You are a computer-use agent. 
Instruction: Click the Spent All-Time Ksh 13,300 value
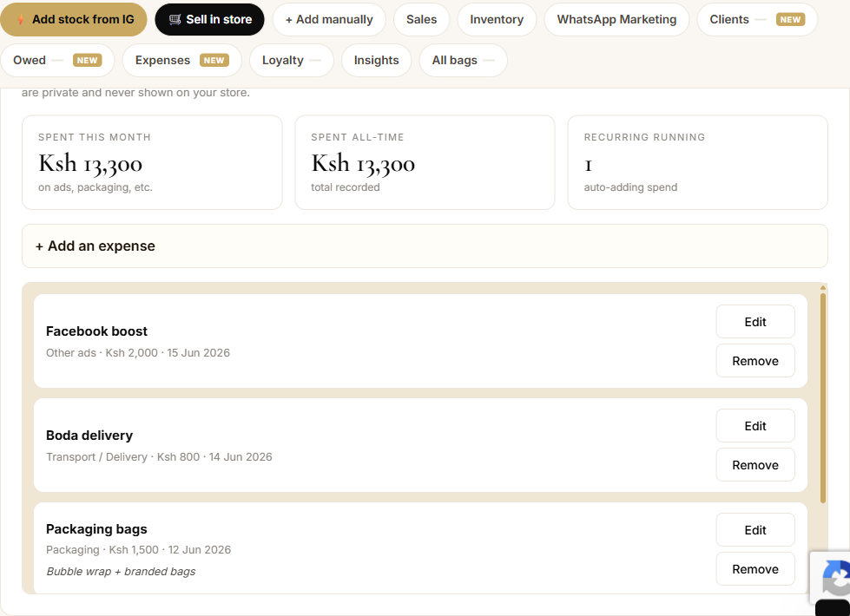(363, 164)
